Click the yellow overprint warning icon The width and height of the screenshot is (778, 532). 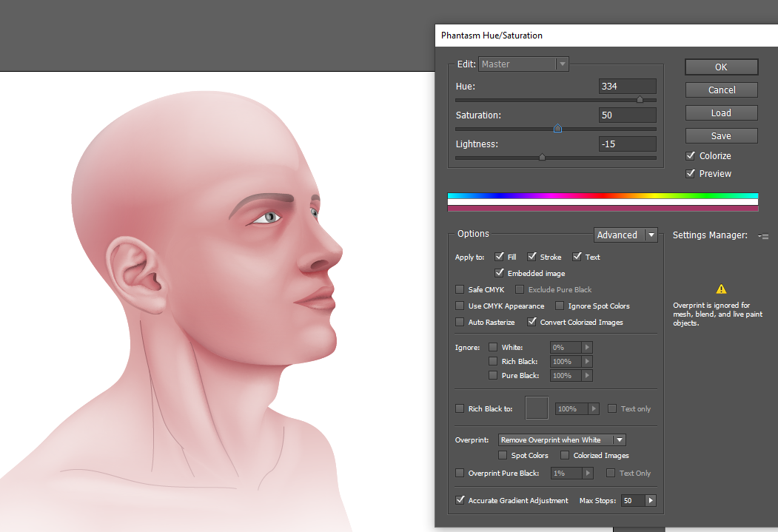coord(721,289)
